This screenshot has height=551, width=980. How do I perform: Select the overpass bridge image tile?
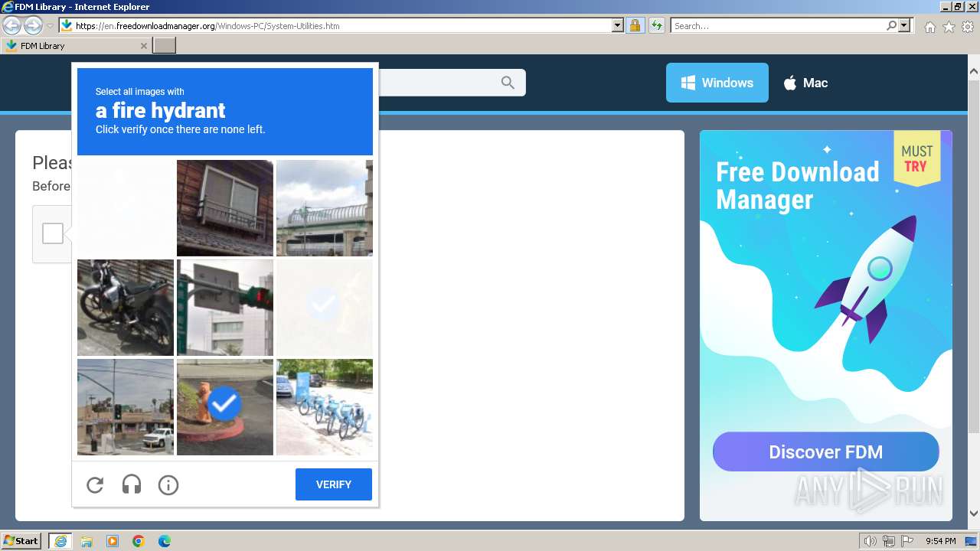coord(325,208)
